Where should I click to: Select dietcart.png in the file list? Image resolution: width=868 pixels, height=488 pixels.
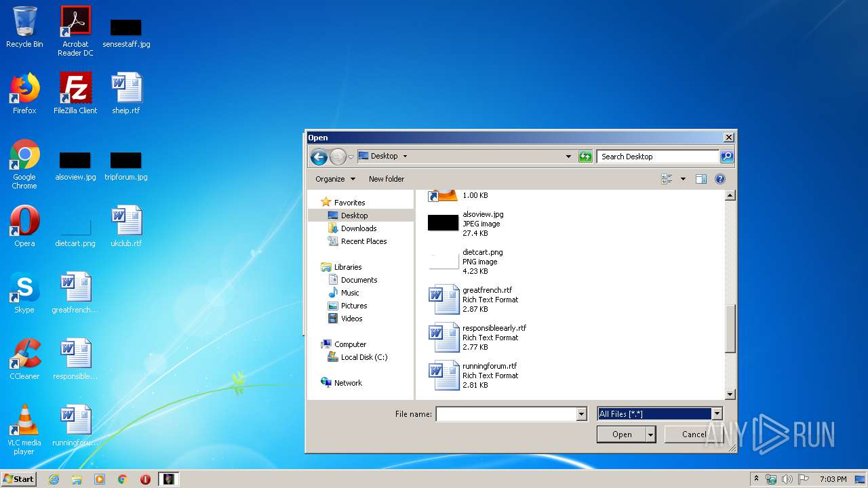[465, 262]
